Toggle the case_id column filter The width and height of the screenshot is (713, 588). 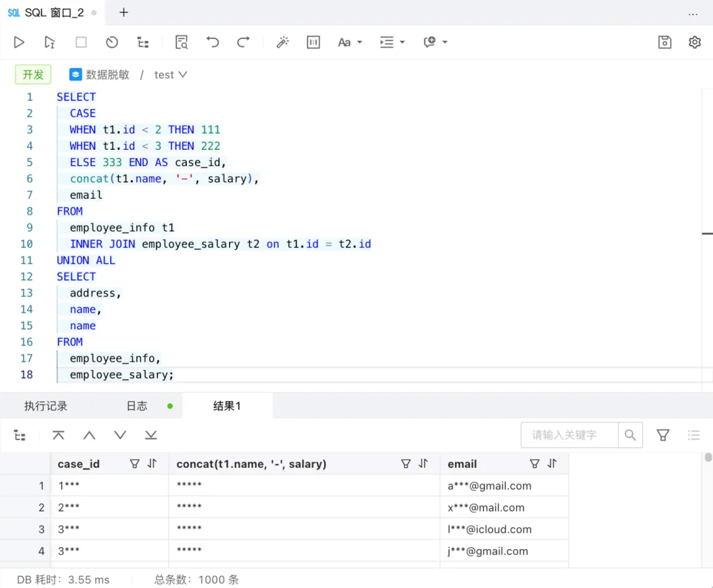coord(135,463)
